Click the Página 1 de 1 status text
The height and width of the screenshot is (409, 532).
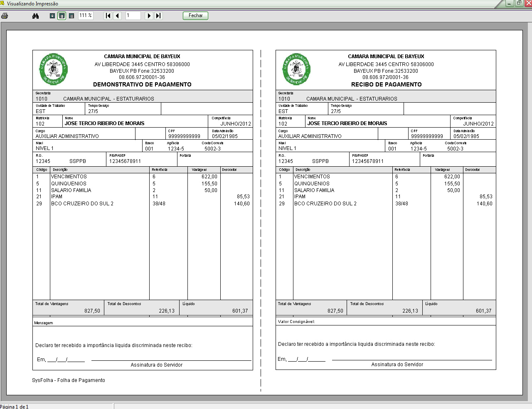15,407
